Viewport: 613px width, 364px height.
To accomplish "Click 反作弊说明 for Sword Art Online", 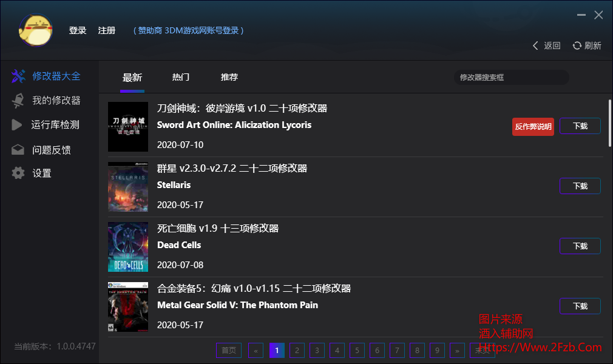I will (x=533, y=126).
